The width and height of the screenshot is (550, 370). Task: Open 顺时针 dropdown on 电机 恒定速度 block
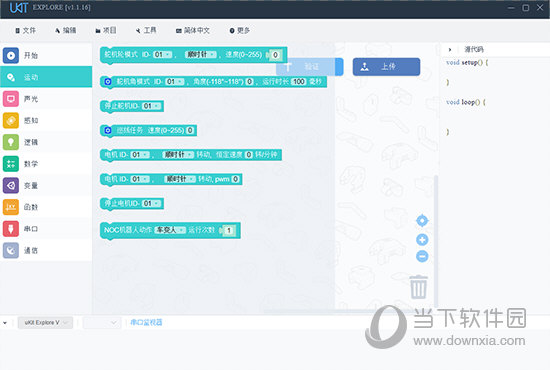point(178,155)
